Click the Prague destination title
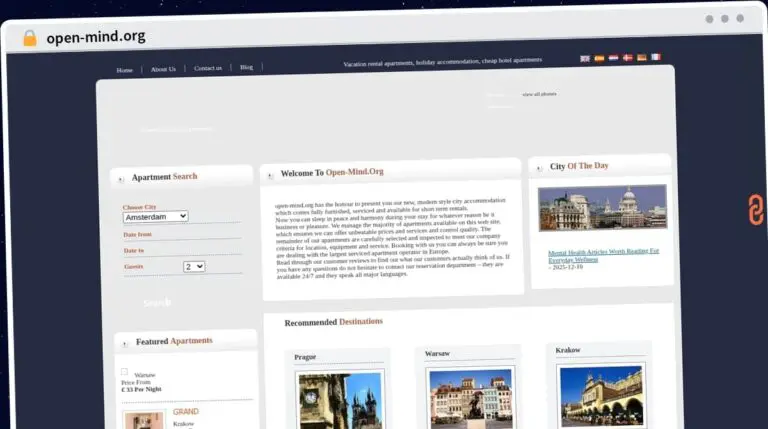Image resolution: width=768 pixels, height=429 pixels. tap(305, 357)
